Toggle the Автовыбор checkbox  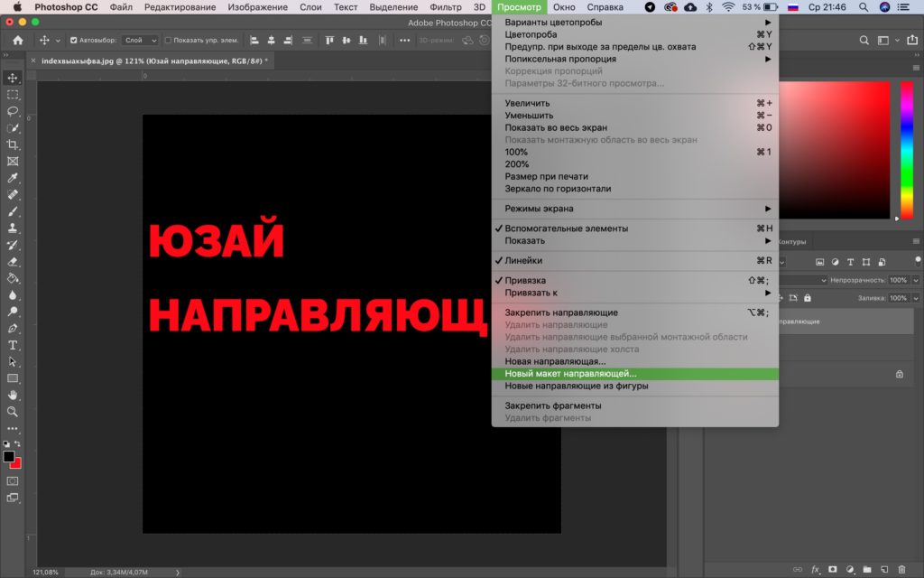(x=74, y=41)
